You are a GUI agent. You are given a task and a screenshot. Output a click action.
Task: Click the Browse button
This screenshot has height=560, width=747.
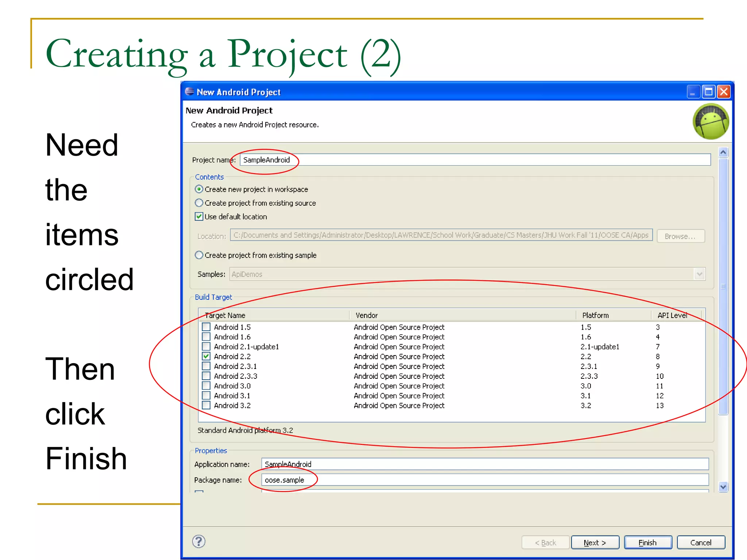point(681,236)
